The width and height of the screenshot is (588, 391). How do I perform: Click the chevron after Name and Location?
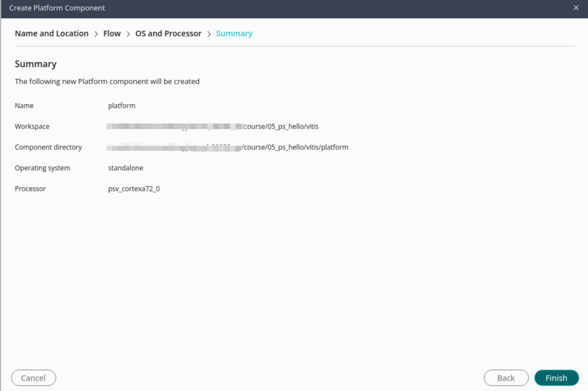tap(96, 34)
